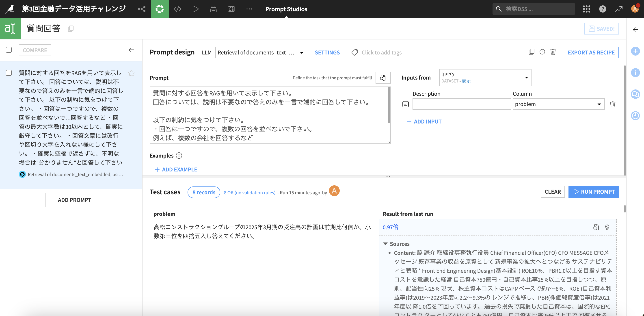This screenshot has height=316, width=644.
Task: Open the dashboards icon in top bar
Action: pos(231,9)
